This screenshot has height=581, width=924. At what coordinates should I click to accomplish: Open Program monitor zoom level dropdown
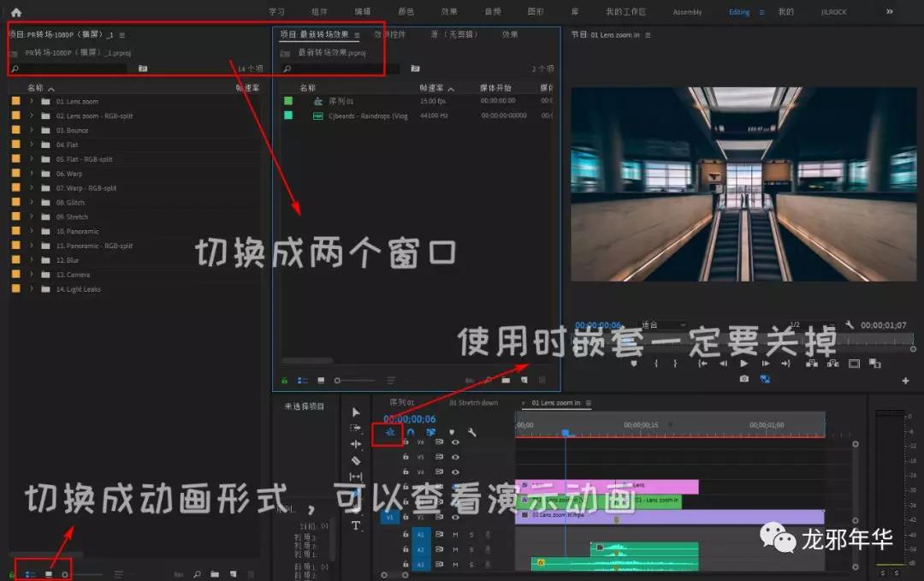(664, 324)
